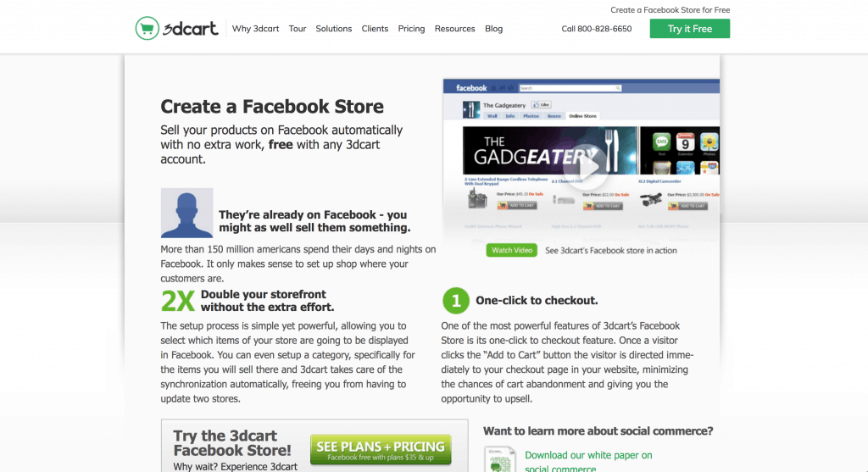Image resolution: width=868 pixels, height=472 pixels.
Task: Download the social commerce white paper link
Action: click(588, 462)
